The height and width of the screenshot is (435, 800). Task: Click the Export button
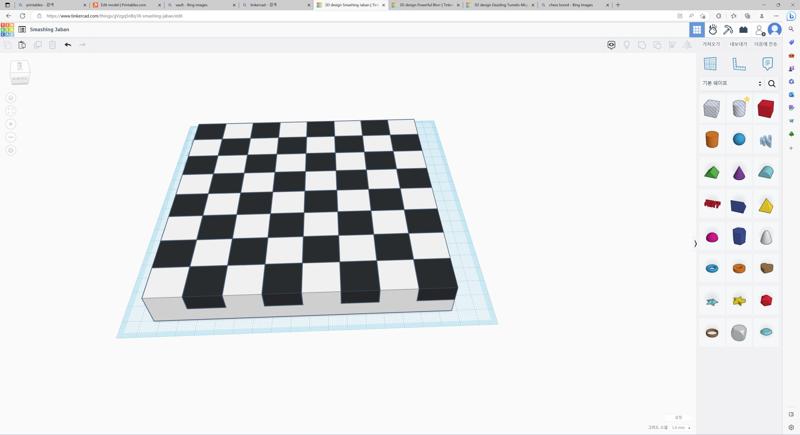pos(738,44)
